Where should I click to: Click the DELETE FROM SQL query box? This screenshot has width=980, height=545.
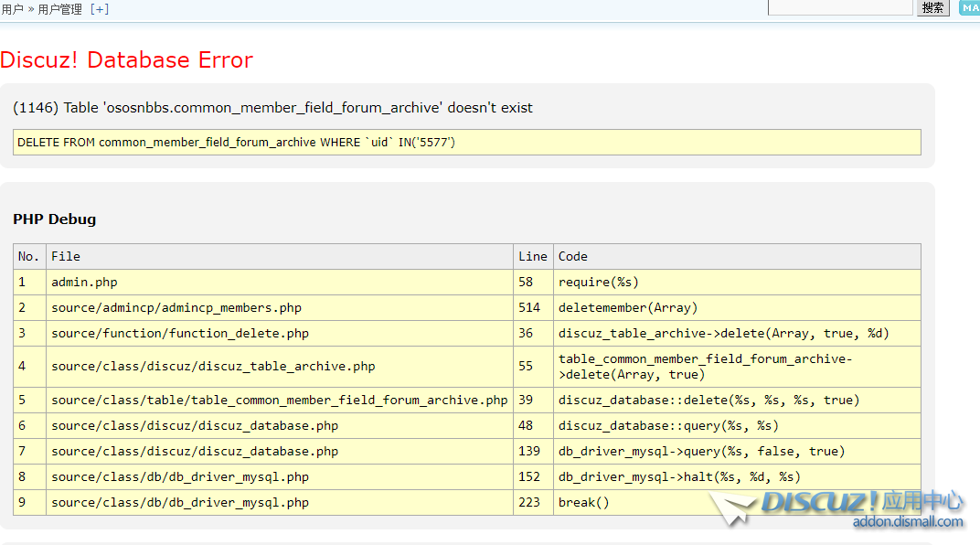[467, 143]
